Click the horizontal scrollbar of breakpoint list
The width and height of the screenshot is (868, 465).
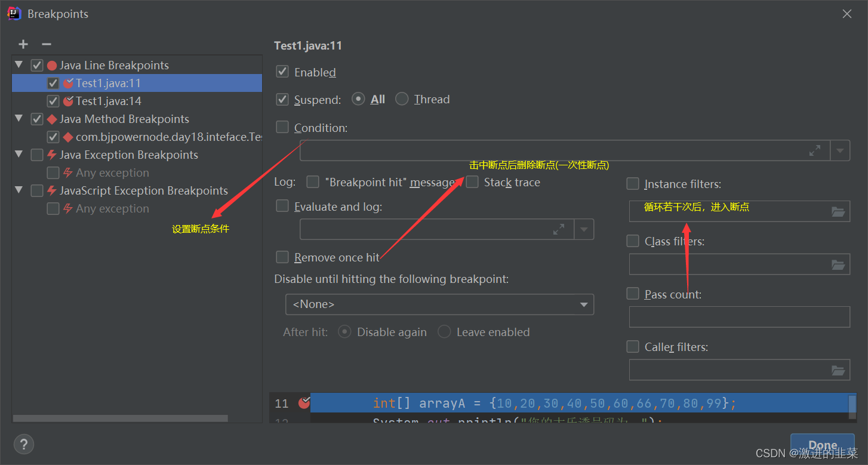coord(119,418)
